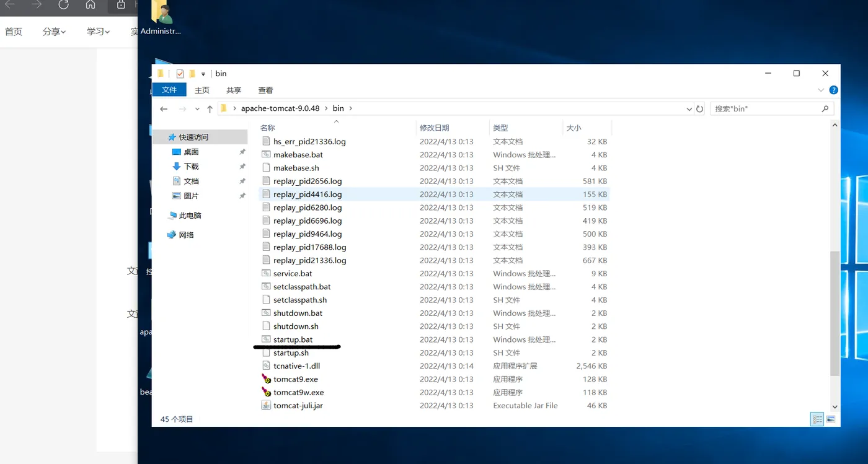Click the Quick access star icon
The height and width of the screenshot is (464, 868).
tap(172, 137)
